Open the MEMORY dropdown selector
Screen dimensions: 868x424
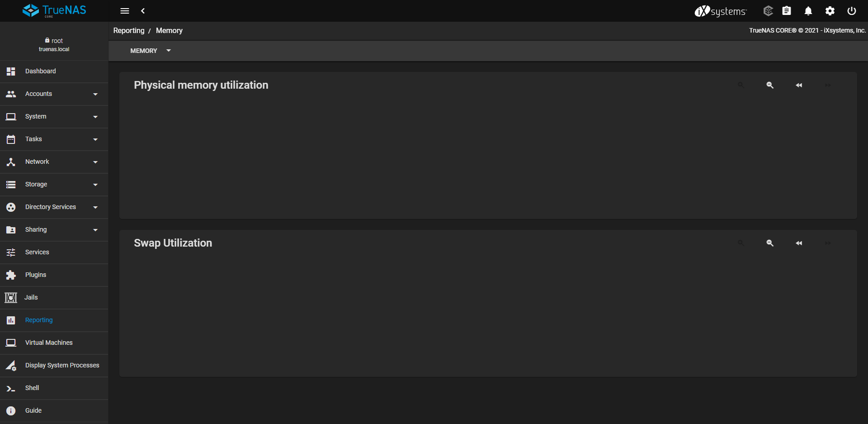(x=150, y=51)
